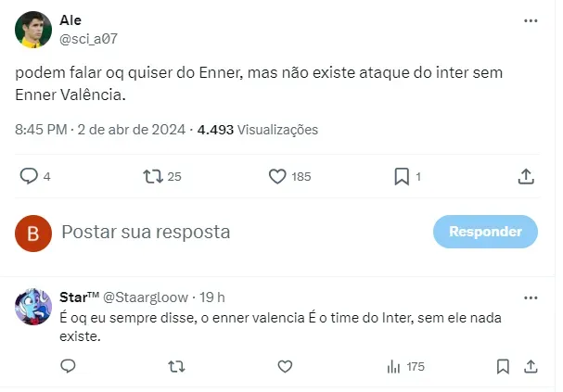The image size is (563, 392).
Task: Share Star's reply
Action: (x=531, y=367)
